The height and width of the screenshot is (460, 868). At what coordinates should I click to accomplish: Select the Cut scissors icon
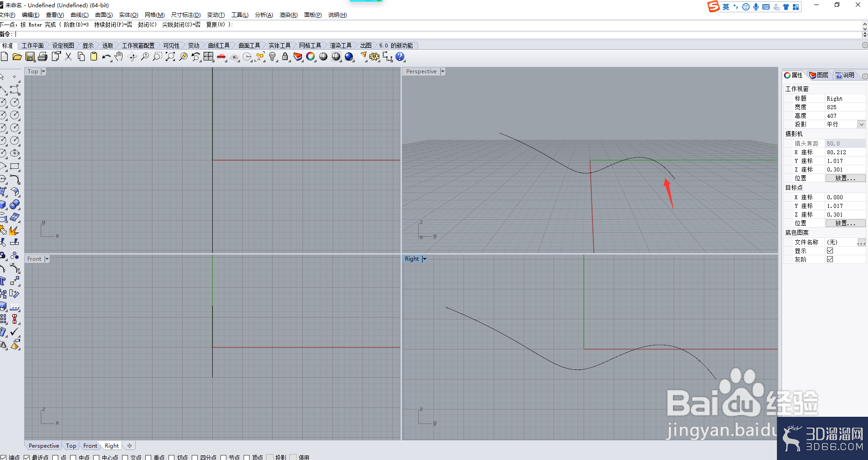pos(68,56)
